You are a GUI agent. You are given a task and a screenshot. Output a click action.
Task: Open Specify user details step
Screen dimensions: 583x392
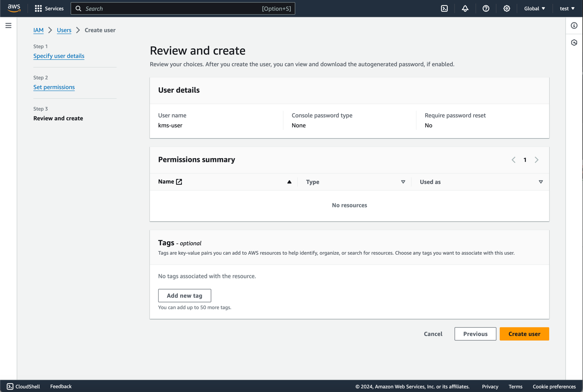[x=59, y=56]
